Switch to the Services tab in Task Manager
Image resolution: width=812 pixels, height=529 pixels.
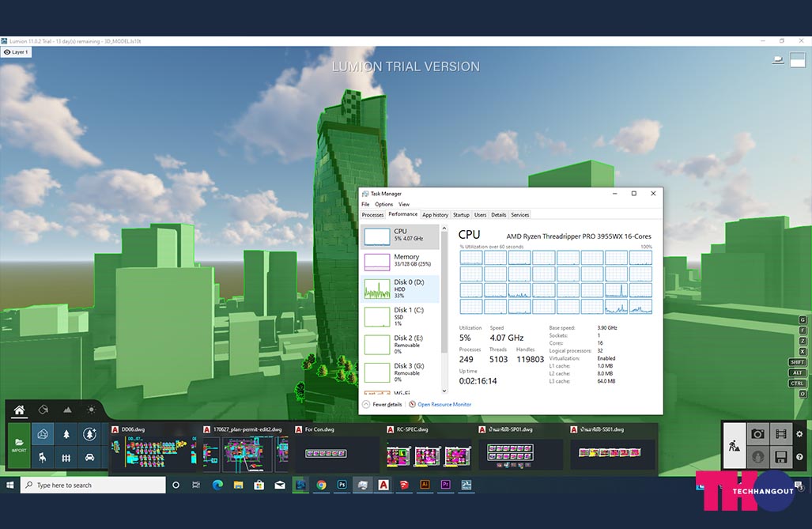[520, 214]
